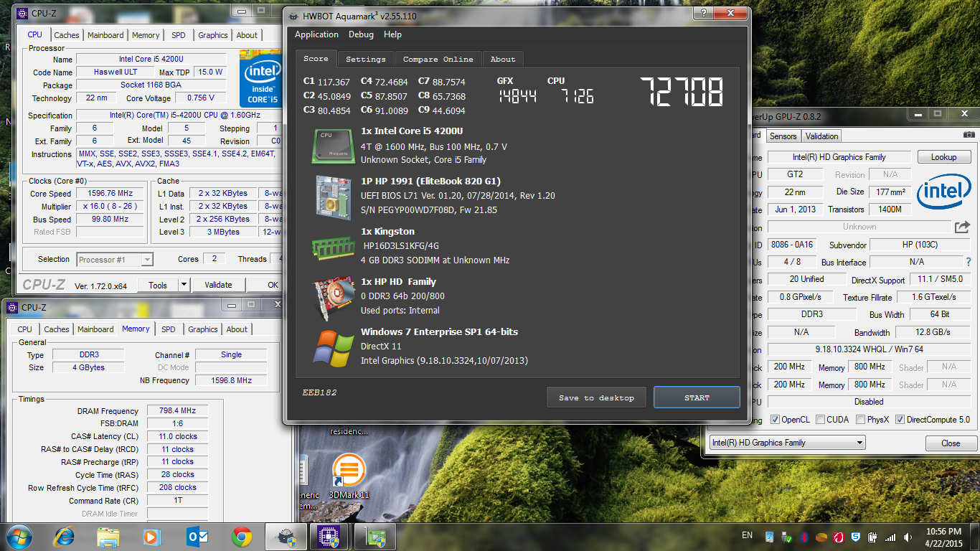Open the Intel(R) HD Graphics Family device dropdown
The width and height of the screenshot is (980, 551).
tap(787, 443)
